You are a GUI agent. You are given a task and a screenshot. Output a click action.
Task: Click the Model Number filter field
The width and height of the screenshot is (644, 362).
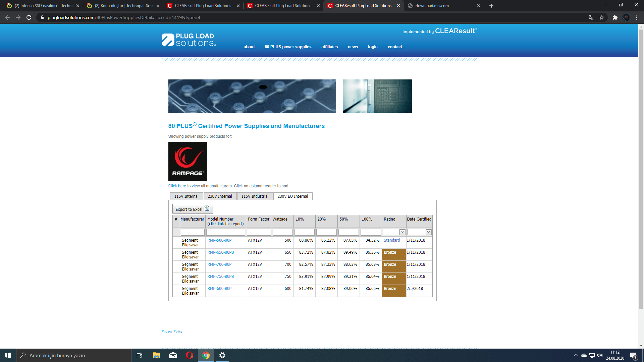tap(225, 232)
